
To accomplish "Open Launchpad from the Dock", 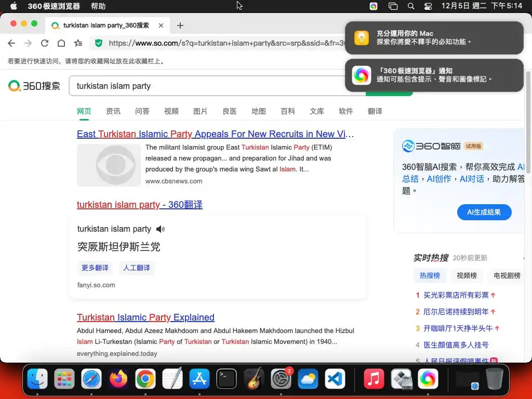I will point(64,379).
